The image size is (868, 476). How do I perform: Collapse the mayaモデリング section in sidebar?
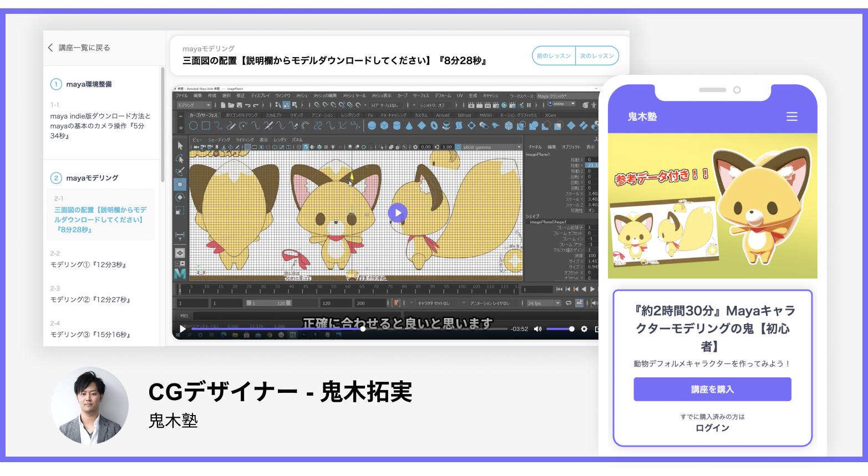click(x=92, y=178)
